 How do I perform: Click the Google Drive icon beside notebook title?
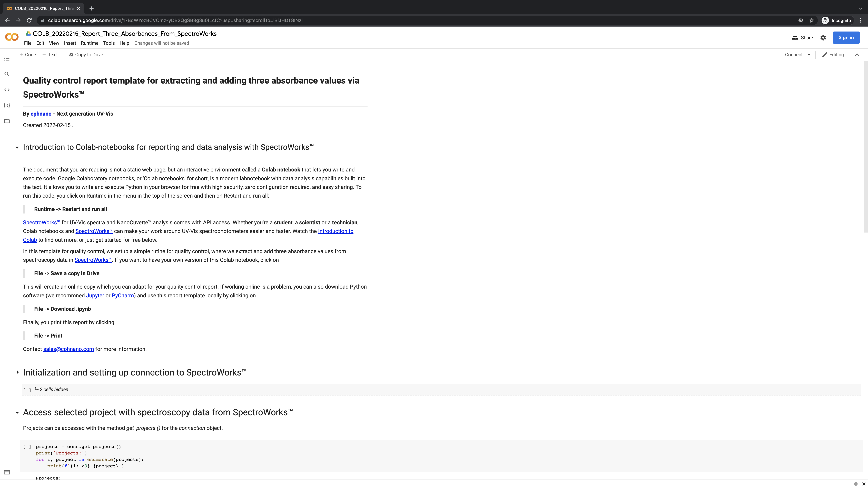click(x=29, y=34)
